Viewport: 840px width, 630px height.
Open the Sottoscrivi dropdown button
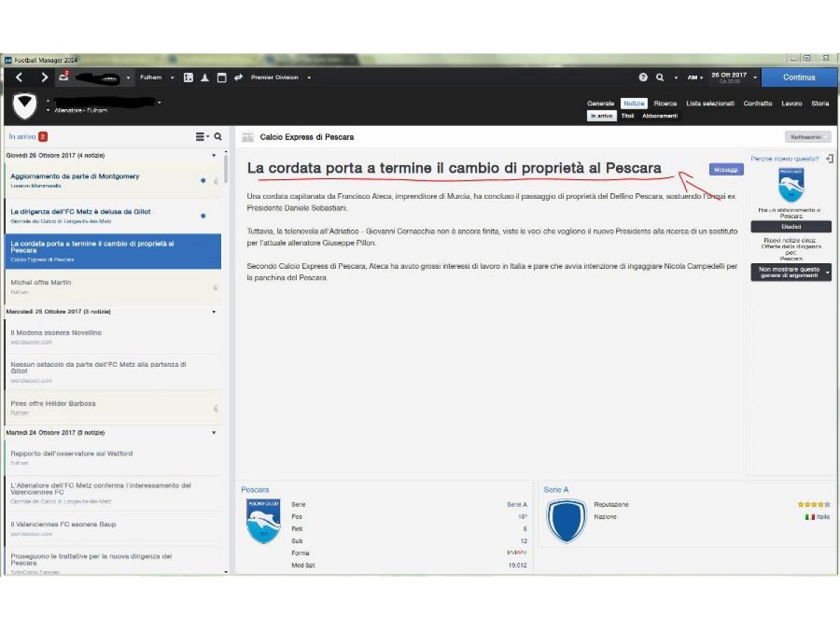(x=808, y=137)
